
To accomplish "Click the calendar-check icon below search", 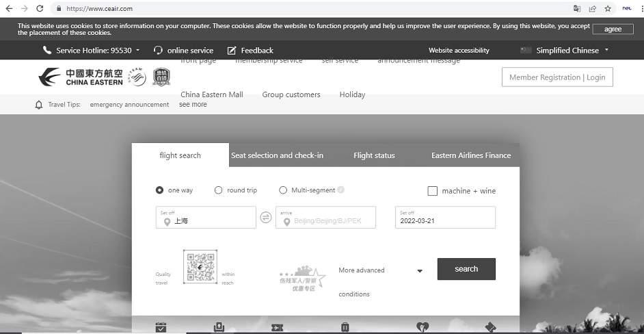I will 161,327.
